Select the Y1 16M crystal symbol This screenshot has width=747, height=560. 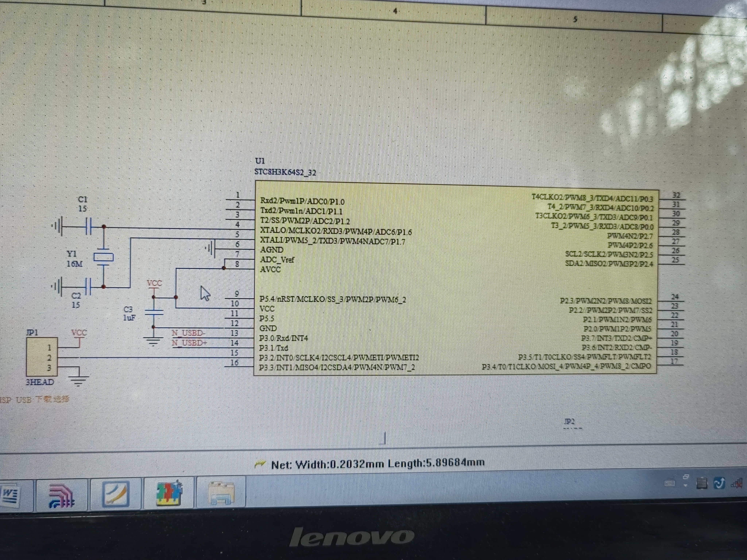point(103,258)
